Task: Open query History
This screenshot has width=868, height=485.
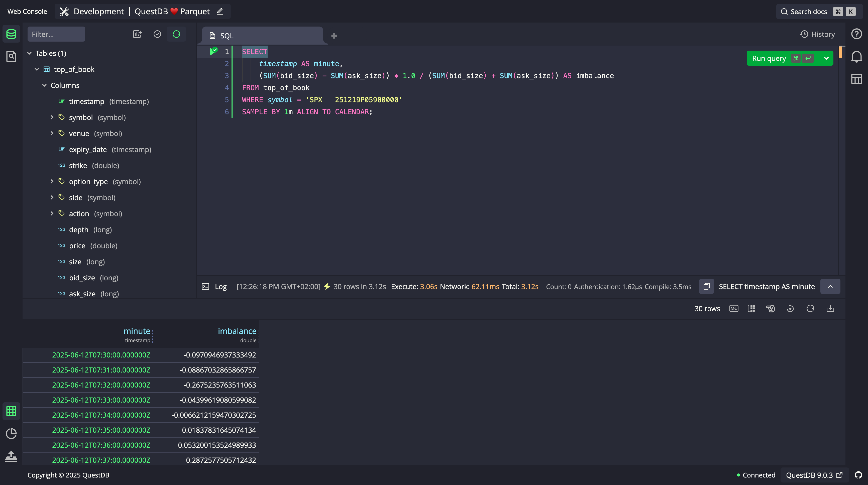Action: 817,34
